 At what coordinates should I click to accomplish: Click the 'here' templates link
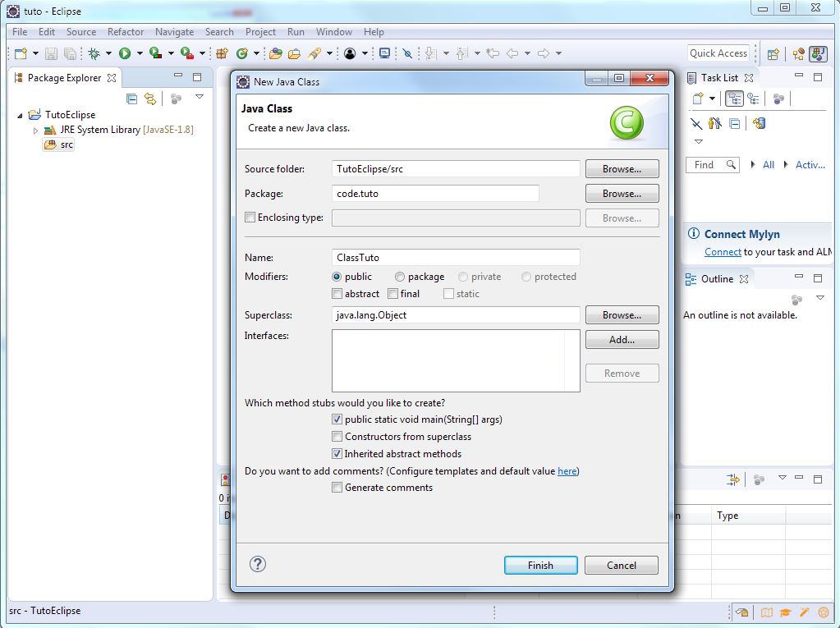[x=567, y=471]
